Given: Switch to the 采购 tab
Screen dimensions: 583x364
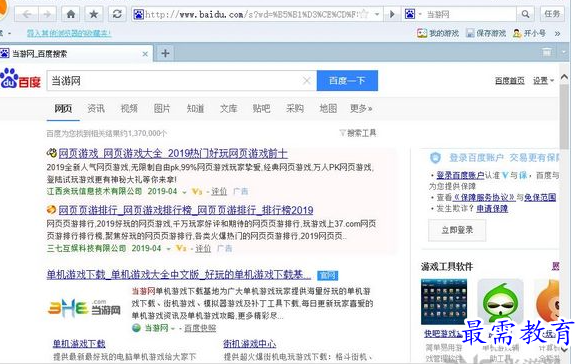Looking at the screenshot, I should (294, 109).
